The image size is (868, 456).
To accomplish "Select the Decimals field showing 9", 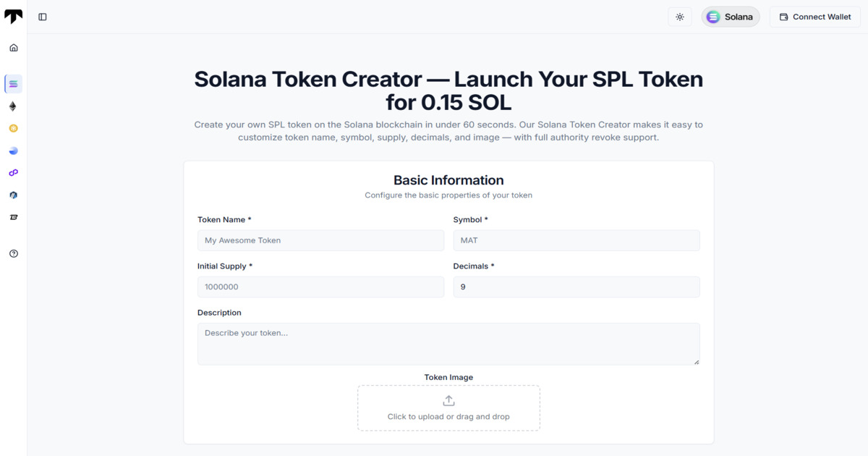I will pos(576,287).
